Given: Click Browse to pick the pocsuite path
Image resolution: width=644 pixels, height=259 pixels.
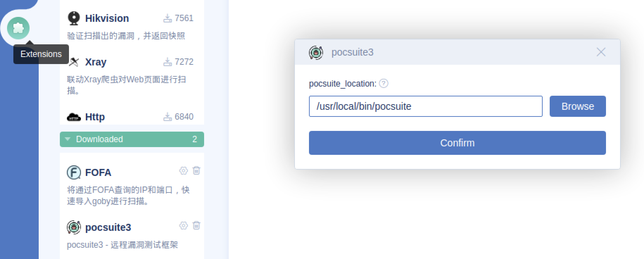Looking at the screenshot, I should (577, 106).
